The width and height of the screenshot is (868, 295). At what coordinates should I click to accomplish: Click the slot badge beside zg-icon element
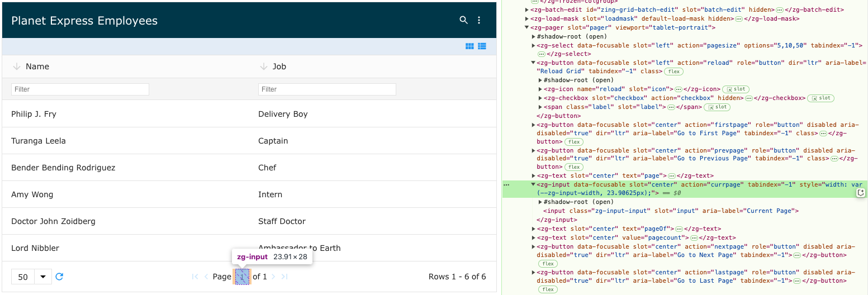pos(736,89)
